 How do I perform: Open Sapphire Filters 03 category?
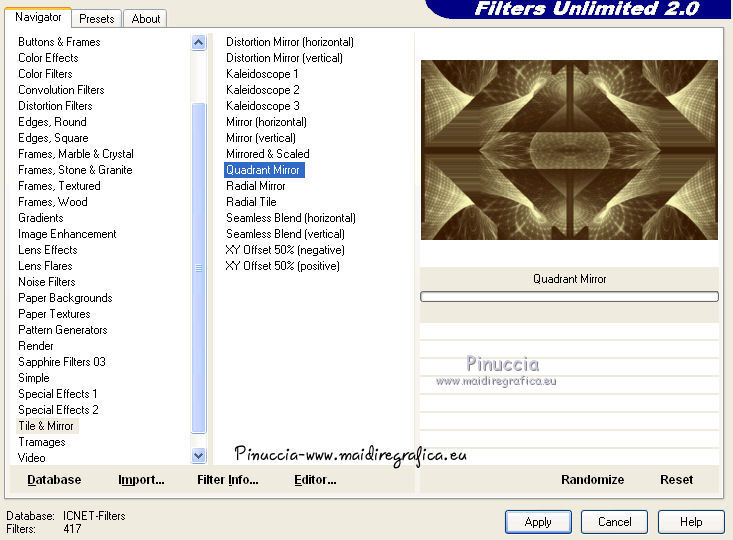(62, 362)
